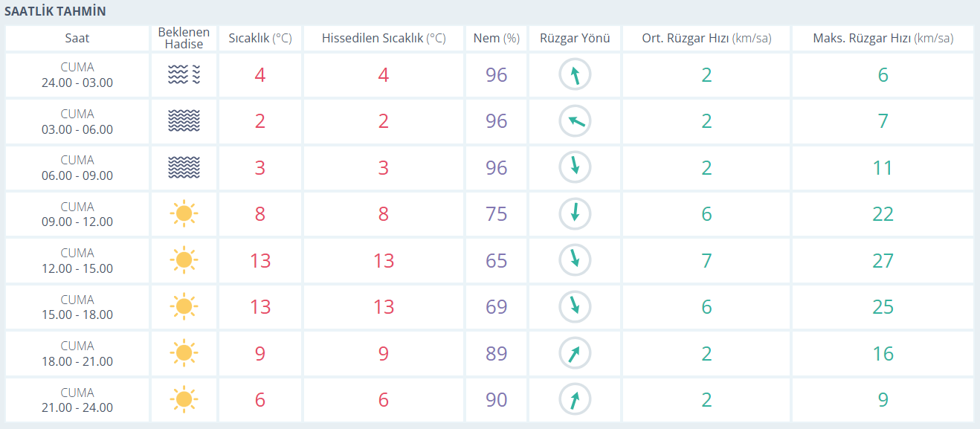Select the CUMA 12.00 - 15.00 time cell
This screenshot has height=429, width=980.
[77, 260]
